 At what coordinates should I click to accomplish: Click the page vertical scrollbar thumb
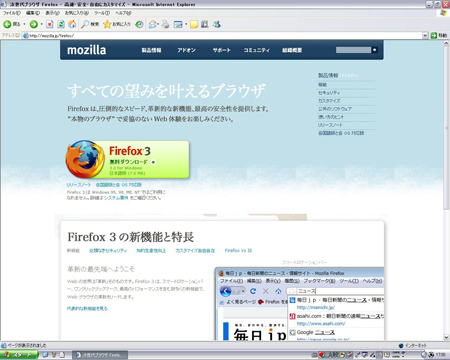point(446,128)
